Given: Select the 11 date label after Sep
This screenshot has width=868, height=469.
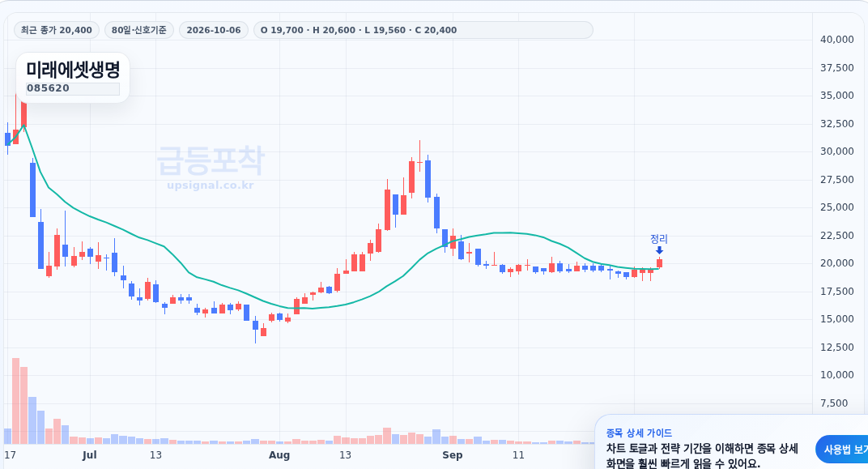Looking at the screenshot, I should [517, 455].
